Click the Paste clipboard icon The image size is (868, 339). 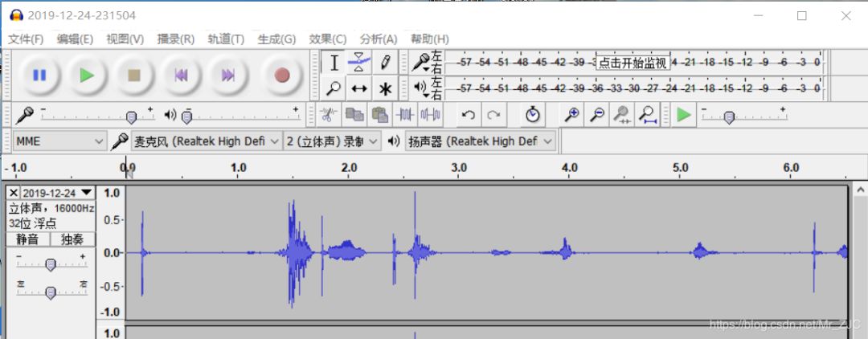click(379, 115)
